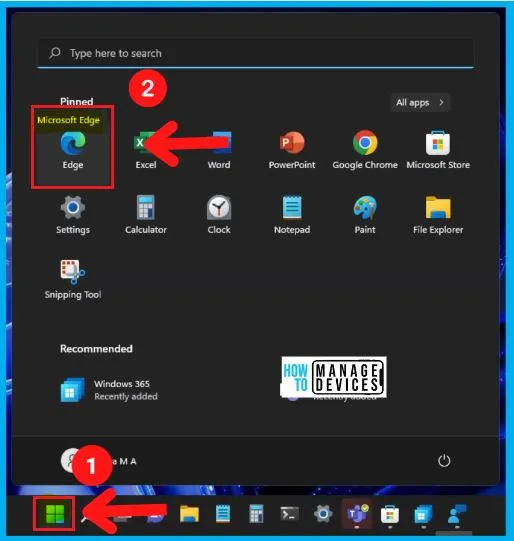
Task: Open Notepad from the Pinned grid
Action: click(x=292, y=215)
